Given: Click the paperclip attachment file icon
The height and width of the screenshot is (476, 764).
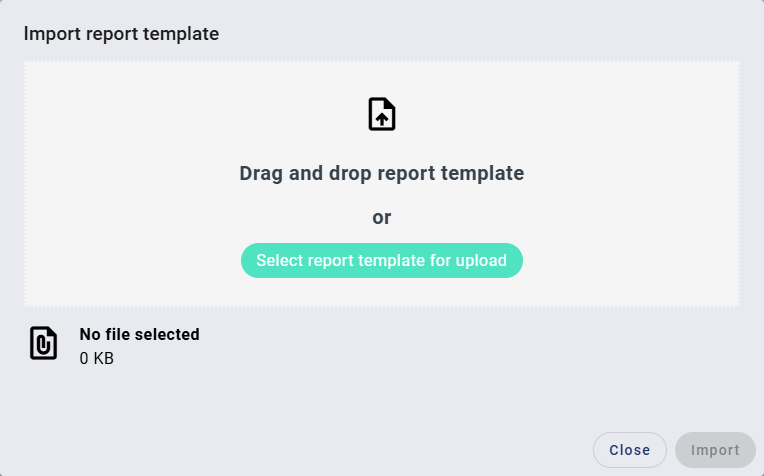Looking at the screenshot, I should [x=43, y=343].
